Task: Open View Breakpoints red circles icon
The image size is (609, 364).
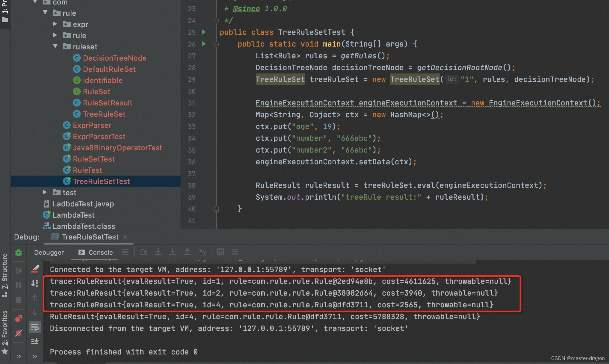Action: [x=19, y=319]
